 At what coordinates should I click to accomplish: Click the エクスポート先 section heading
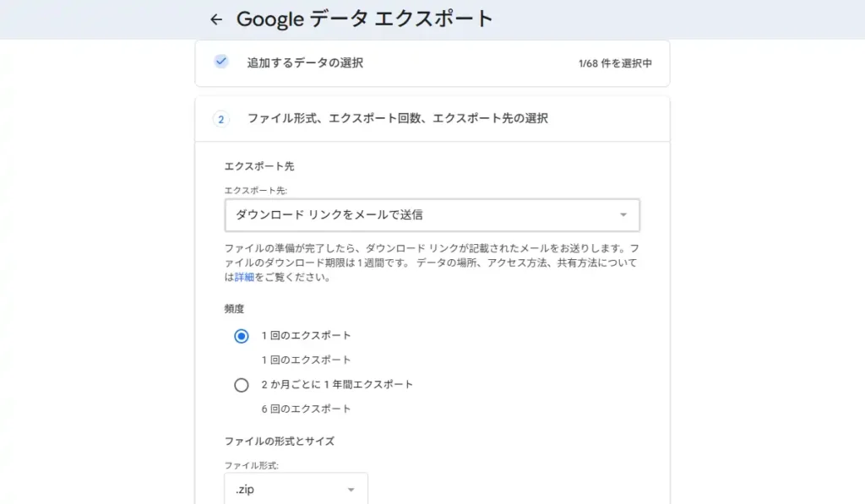(243, 165)
